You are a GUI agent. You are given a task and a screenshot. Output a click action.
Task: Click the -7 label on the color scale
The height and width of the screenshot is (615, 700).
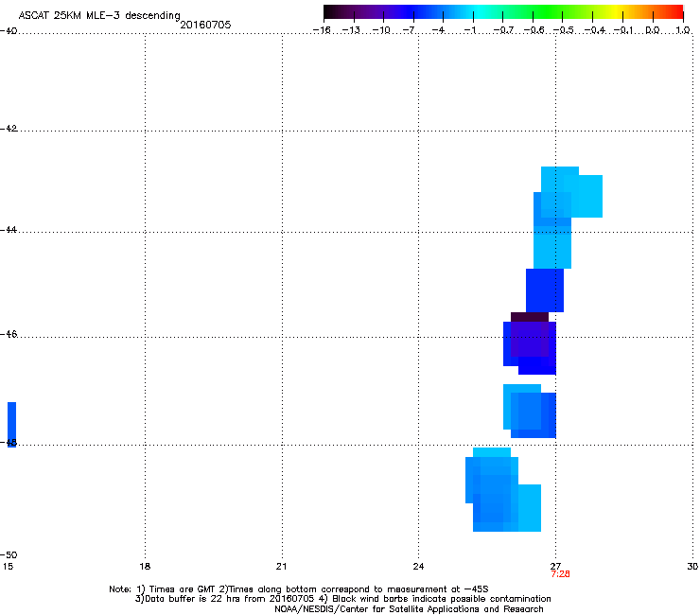point(409,30)
